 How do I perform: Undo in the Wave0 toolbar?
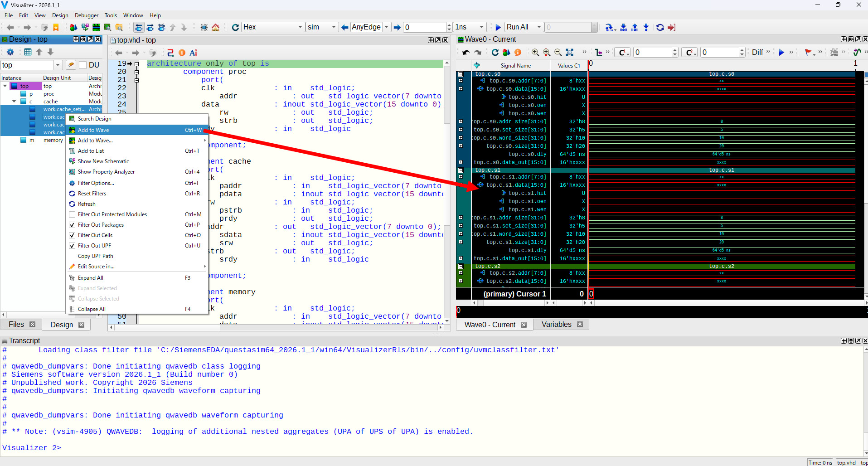pos(466,52)
